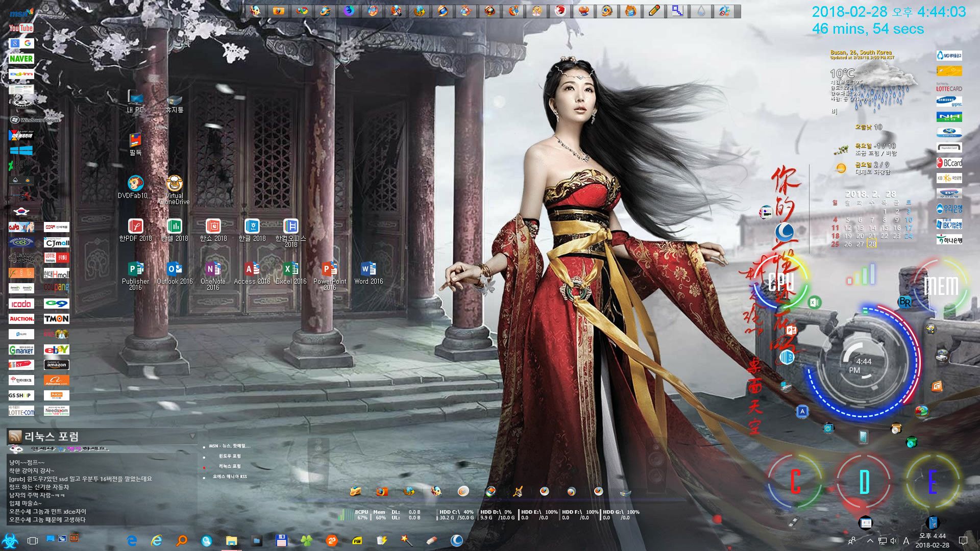Open File Explorer from the taskbar
Screen dimensions: 980x551
point(232,540)
